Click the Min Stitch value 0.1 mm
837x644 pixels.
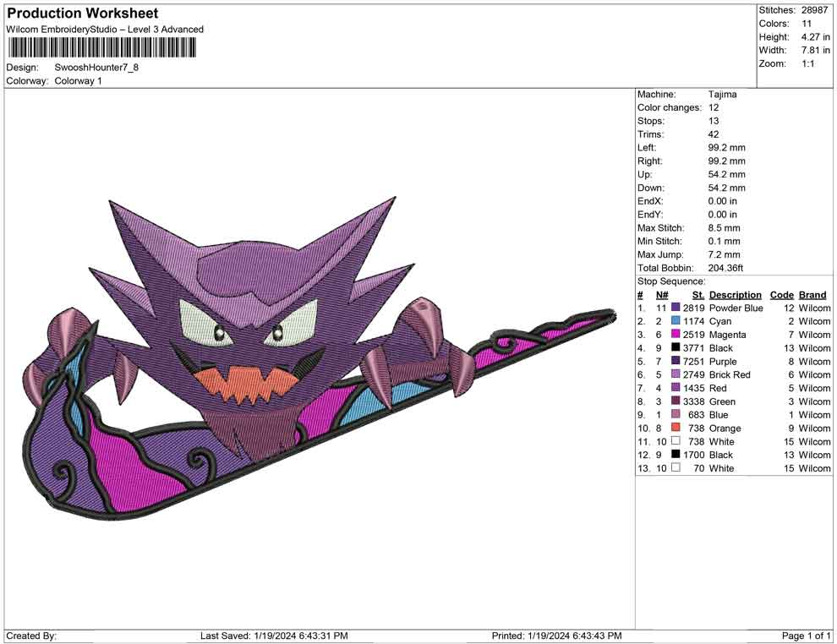[x=725, y=241]
